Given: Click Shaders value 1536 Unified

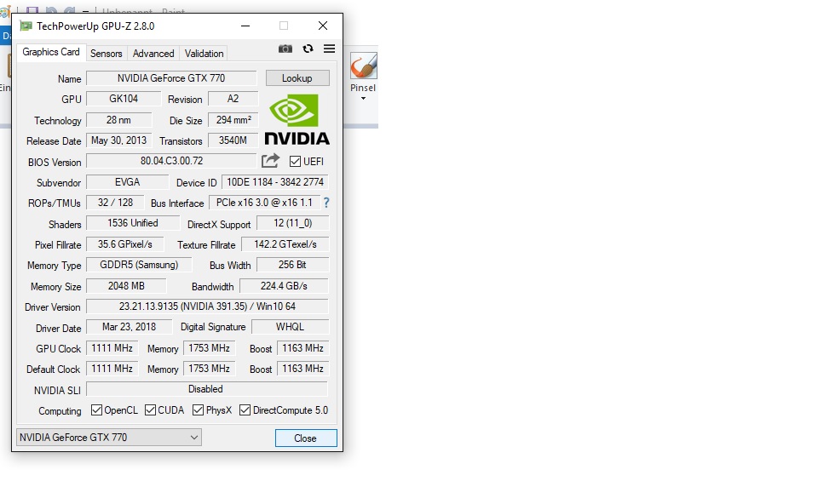Looking at the screenshot, I should click(133, 223).
